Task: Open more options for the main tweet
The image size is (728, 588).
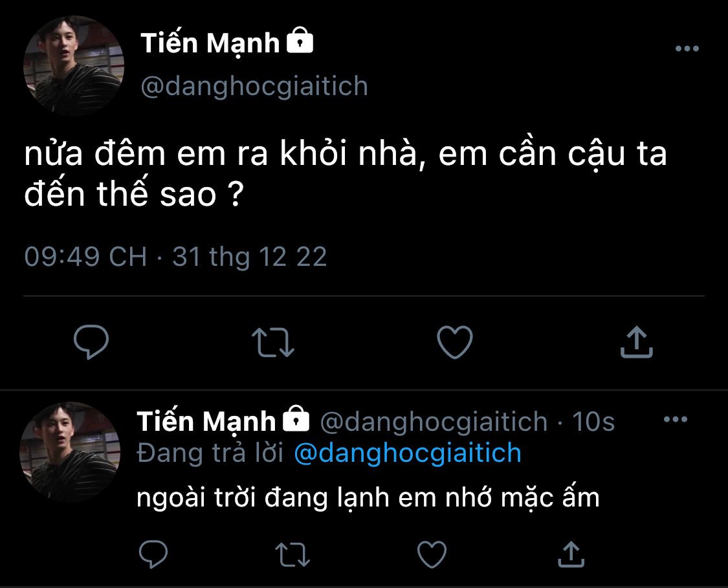Action: 687,49
